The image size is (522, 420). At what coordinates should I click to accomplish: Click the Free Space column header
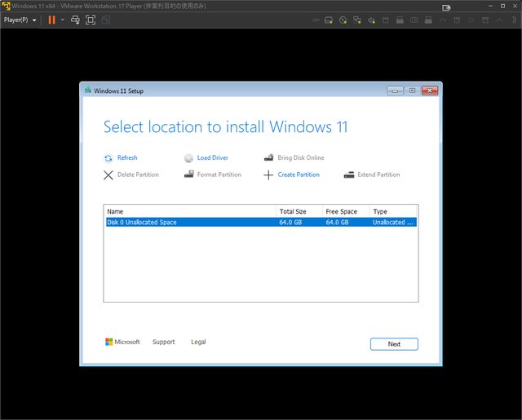tap(345, 211)
